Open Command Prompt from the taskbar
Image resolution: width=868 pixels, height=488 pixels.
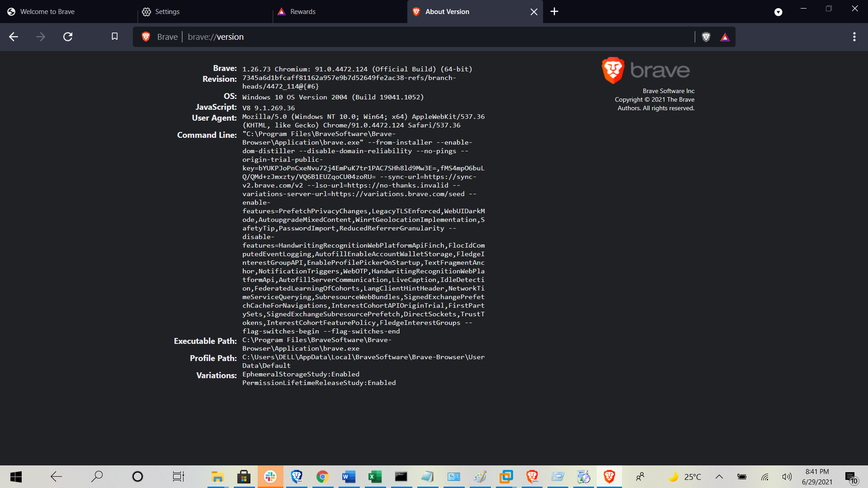coord(401,477)
